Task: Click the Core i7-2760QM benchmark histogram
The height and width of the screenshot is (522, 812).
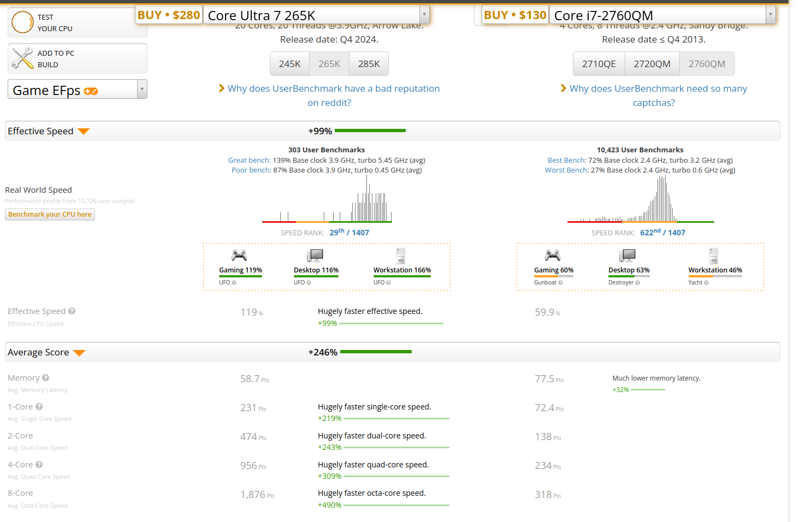Action: [641, 198]
